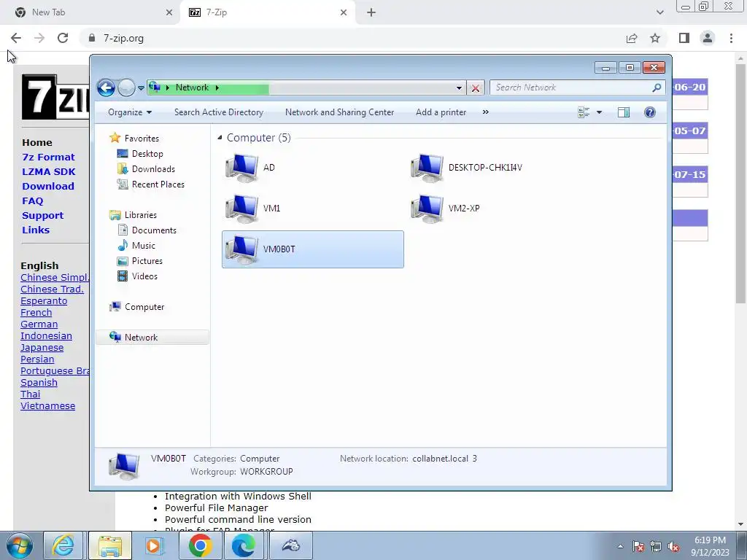747x560 pixels.
Task: Share this page icon in Chrome
Action: tap(632, 38)
